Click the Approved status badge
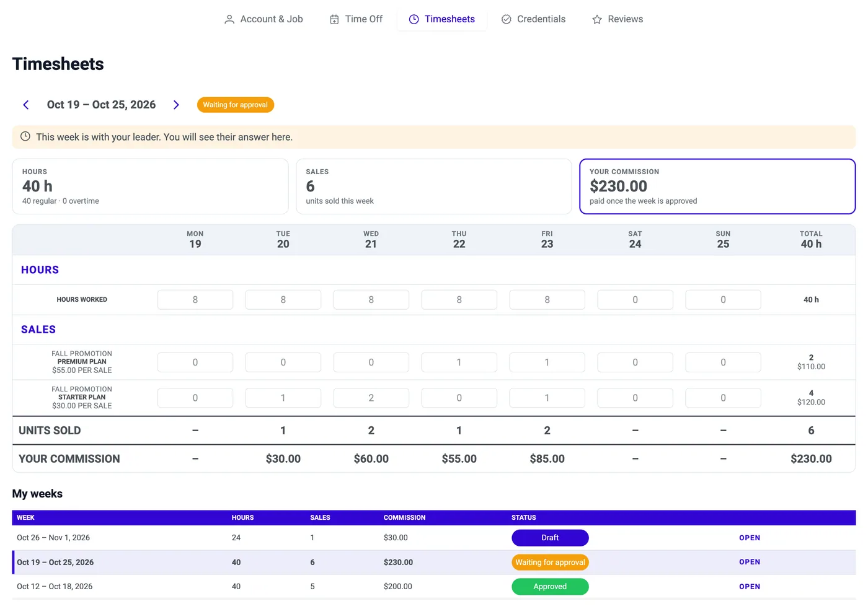This screenshot has width=868, height=609. (x=550, y=587)
